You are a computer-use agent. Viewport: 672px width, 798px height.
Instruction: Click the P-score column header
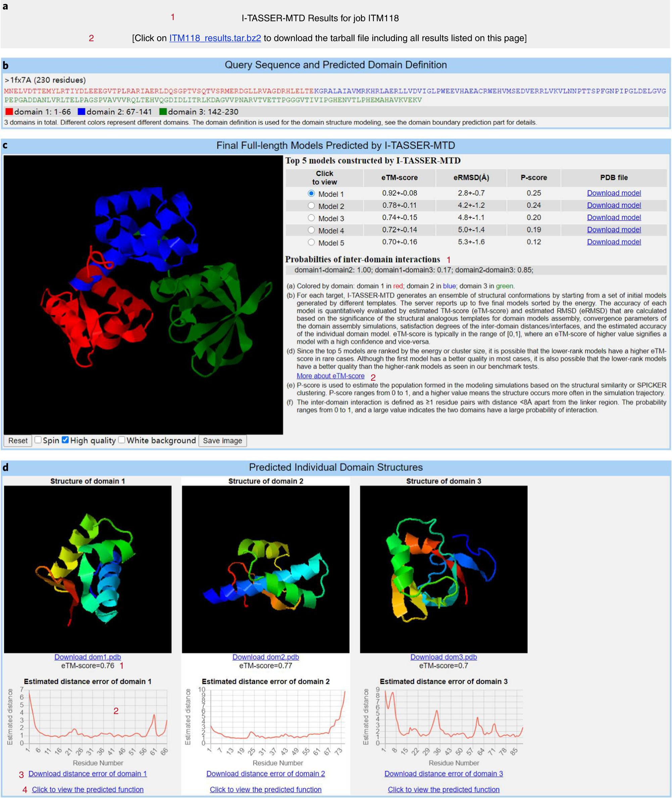pos(534,178)
